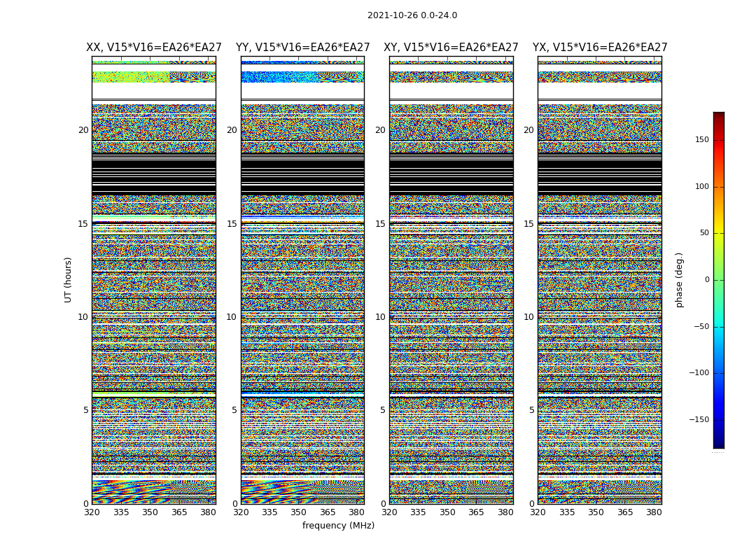Click the "5" UT tick beside YY panel
The image size is (735, 560).
234,410
